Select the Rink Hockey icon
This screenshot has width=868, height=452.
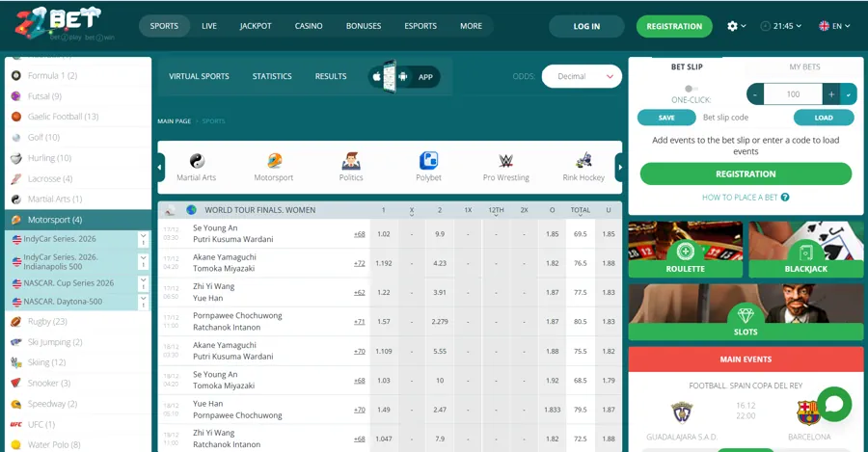[x=583, y=161]
